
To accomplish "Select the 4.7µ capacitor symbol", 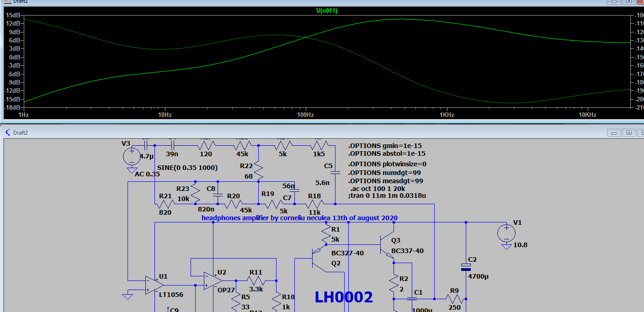I will (146, 145).
